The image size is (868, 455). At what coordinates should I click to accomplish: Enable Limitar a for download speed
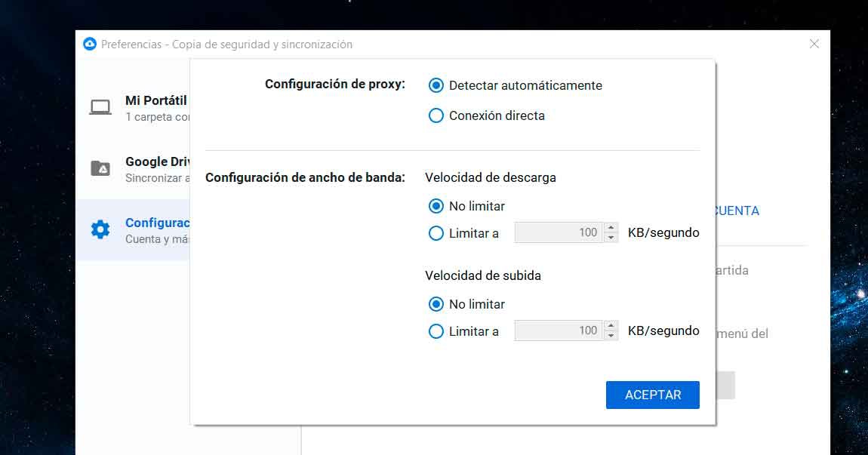click(436, 233)
